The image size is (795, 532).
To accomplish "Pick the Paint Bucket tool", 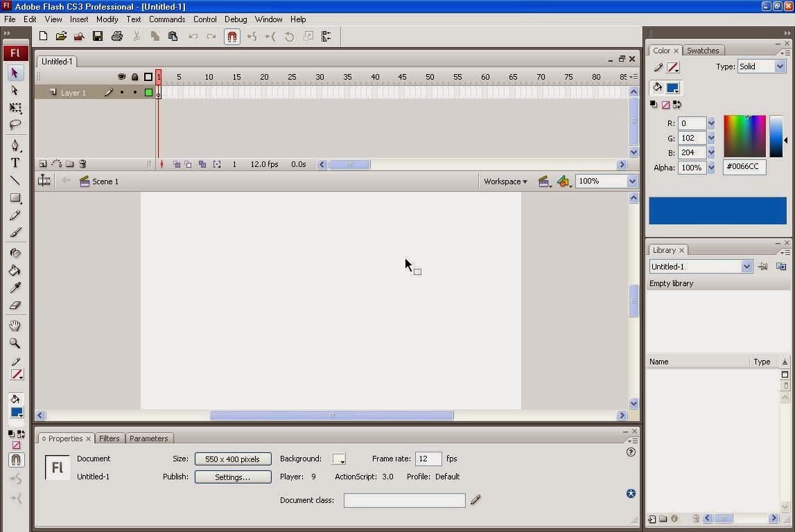I will point(15,269).
